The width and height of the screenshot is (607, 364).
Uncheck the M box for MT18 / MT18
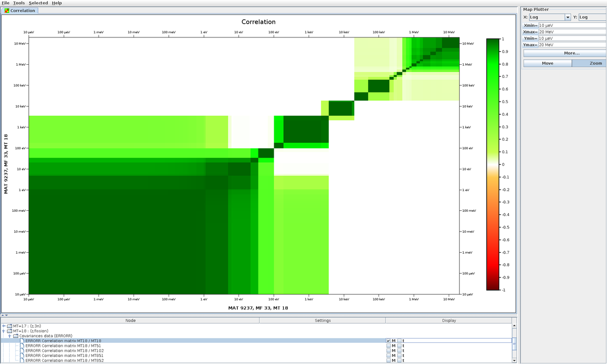[x=388, y=341]
